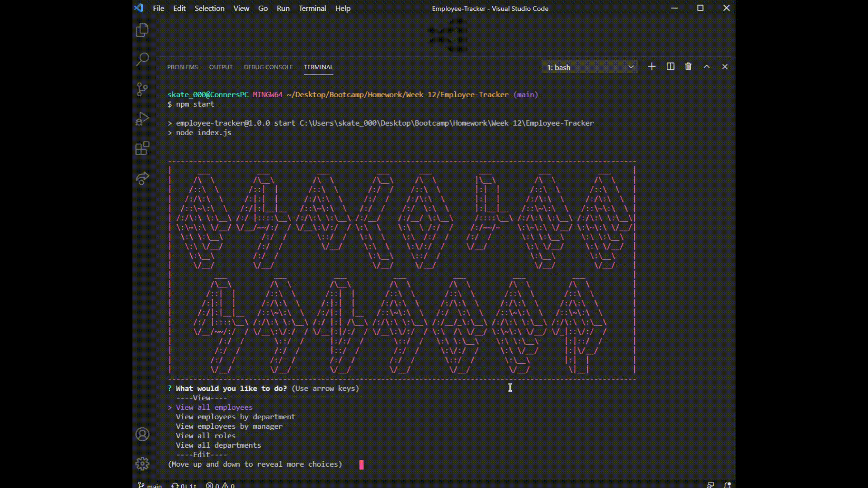Maximize panel size with chevron up
Image resolution: width=868 pixels, height=488 pixels.
coord(707,67)
